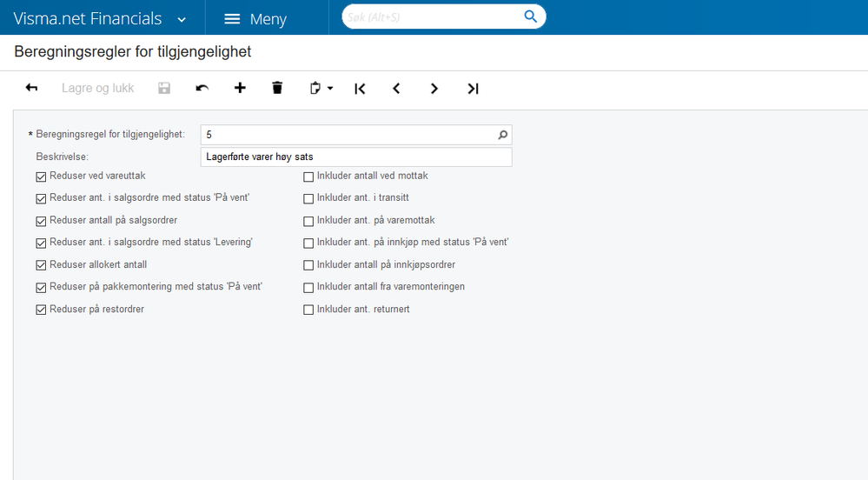Check Inkluder ant. på innkjøp 'På vent'
The height and width of the screenshot is (480, 868).
(x=308, y=243)
